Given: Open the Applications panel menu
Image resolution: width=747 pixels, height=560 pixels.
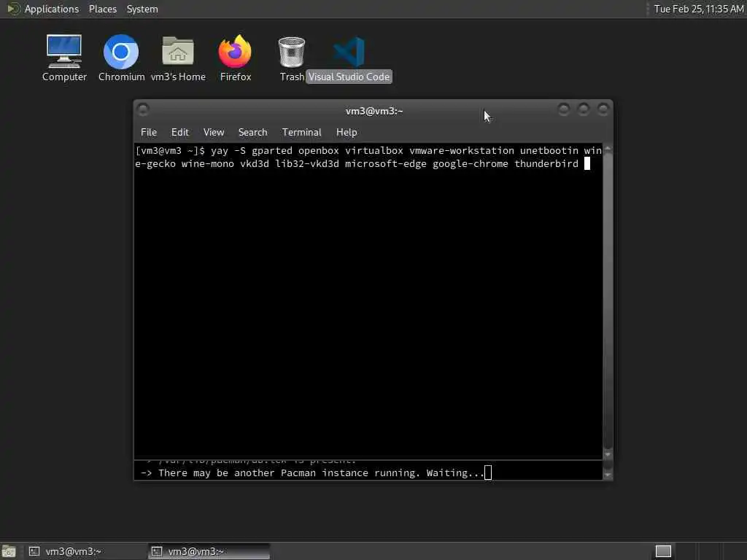Looking at the screenshot, I should (52, 9).
